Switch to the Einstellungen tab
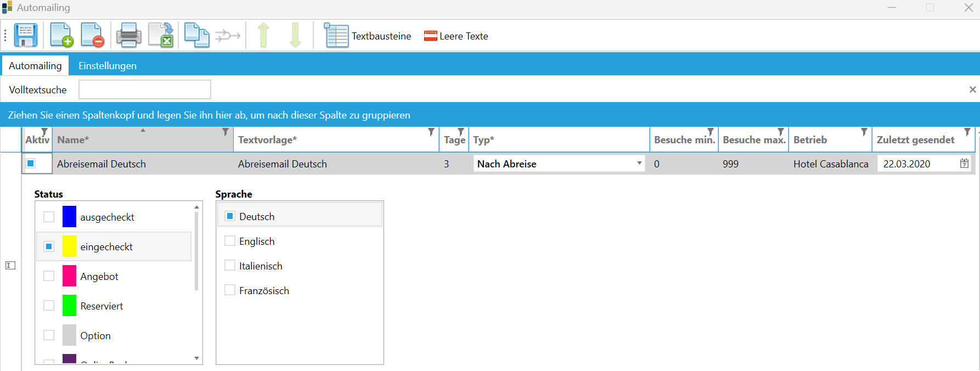This screenshot has height=371, width=980. 108,66
